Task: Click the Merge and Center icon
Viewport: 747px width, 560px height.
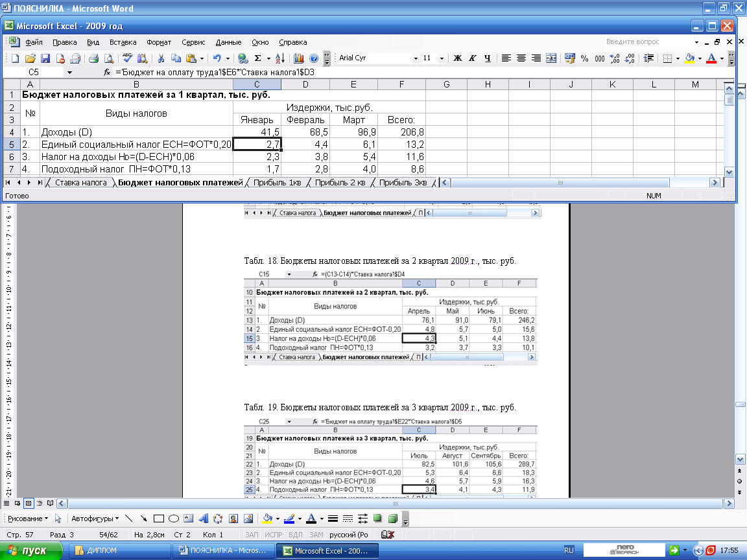Action: point(551,58)
